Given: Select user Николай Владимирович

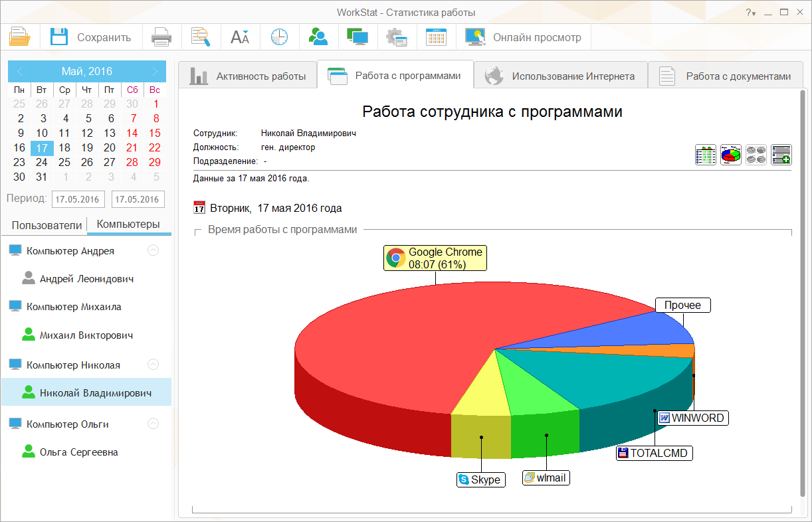Looking at the screenshot, I should [86, 392].
